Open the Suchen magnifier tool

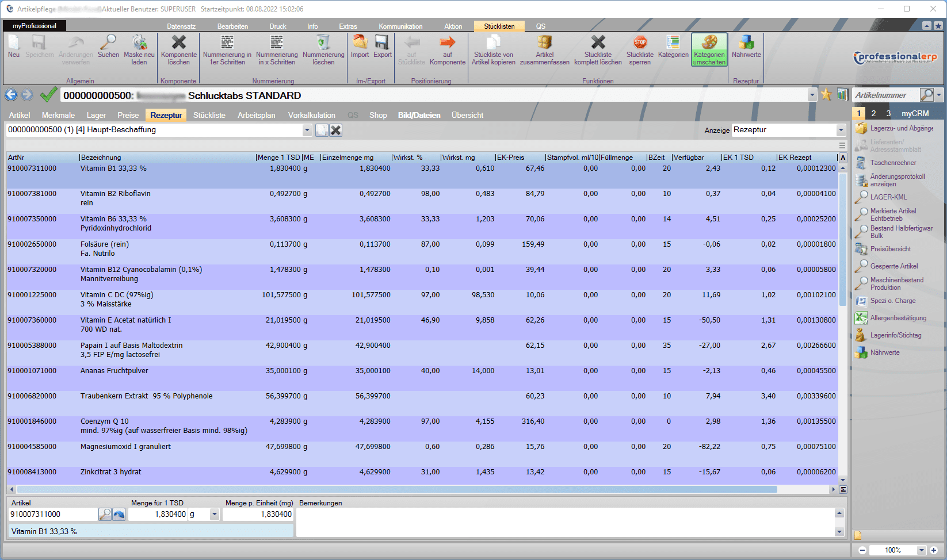(x=108, y=43)
